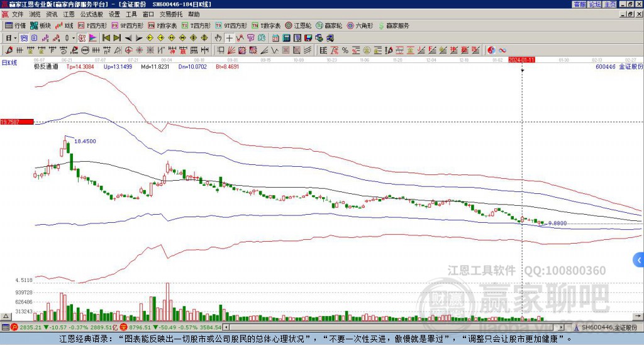
Task: Click the 行情 toolbar button
Action: (x=15, y=25)
